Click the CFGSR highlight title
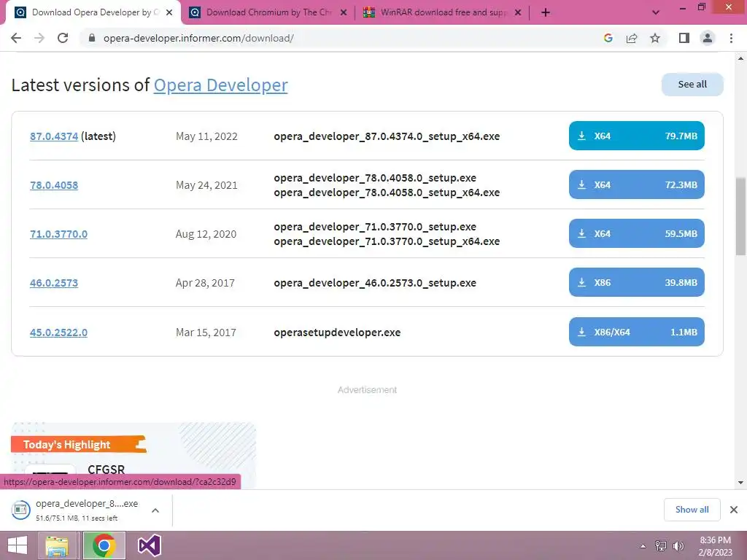The height and width of the screenshot is (560, 747). (x=107, y=470)
